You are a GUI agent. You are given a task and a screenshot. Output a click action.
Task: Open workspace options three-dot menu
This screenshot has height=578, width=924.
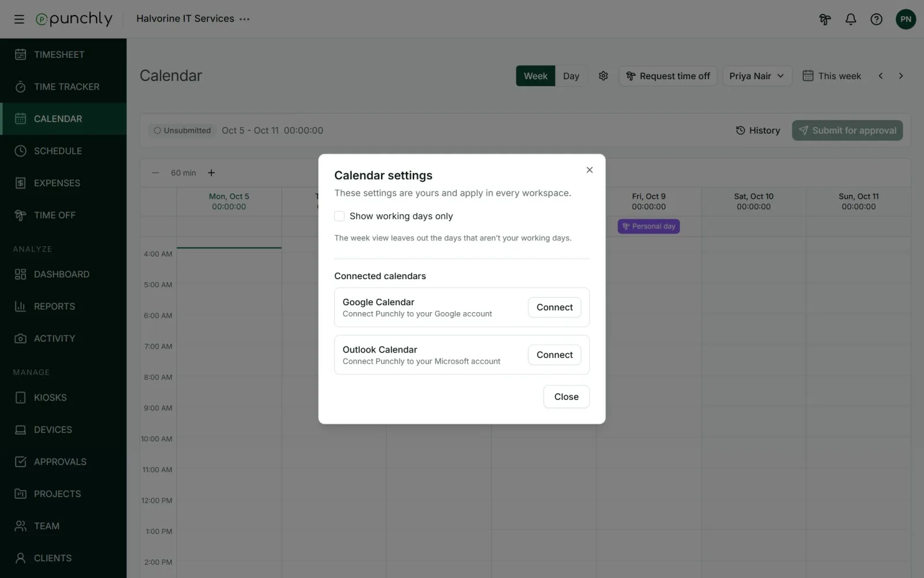(245, 19)
